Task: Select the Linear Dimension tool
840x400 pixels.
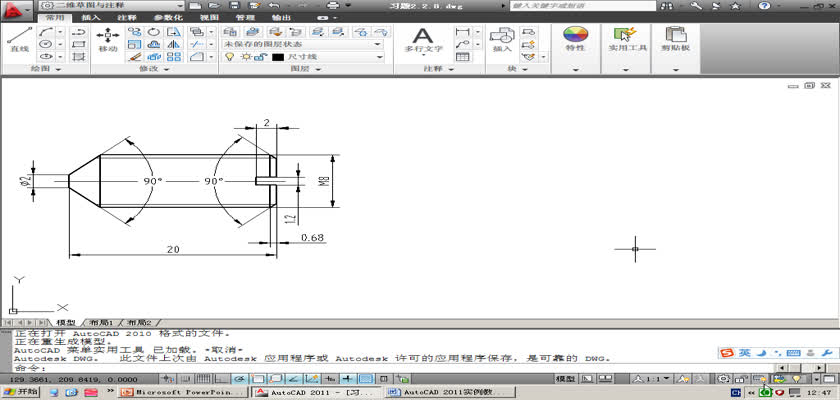Action: coord(462,32)
